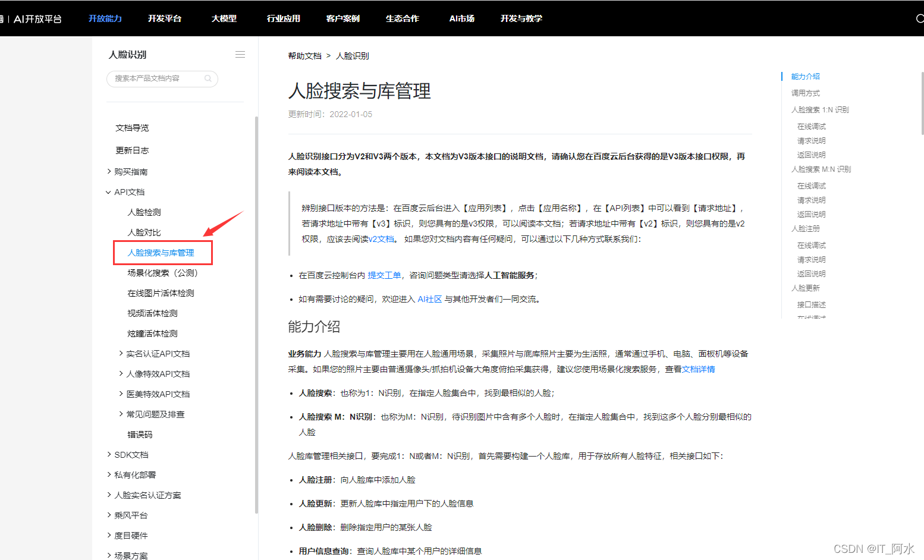Navigate to 帮助文档 breadcrumb
The height and width of the screenshot is (560, 924).
point(304,55)
